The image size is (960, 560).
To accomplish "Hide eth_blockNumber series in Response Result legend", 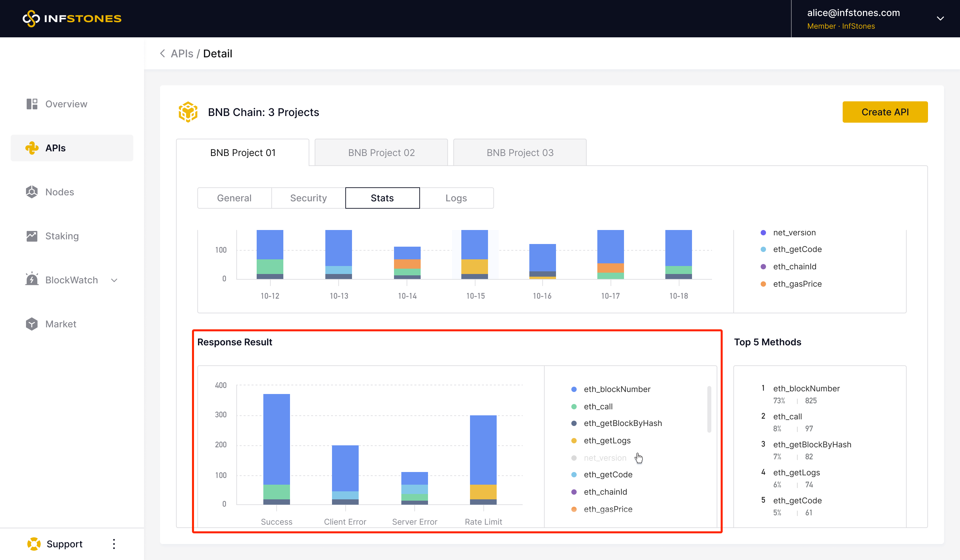I will [616, 389].
